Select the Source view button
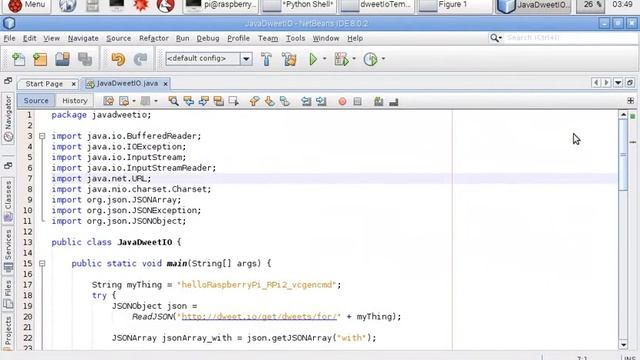640x360 pixels. [36, 100]
